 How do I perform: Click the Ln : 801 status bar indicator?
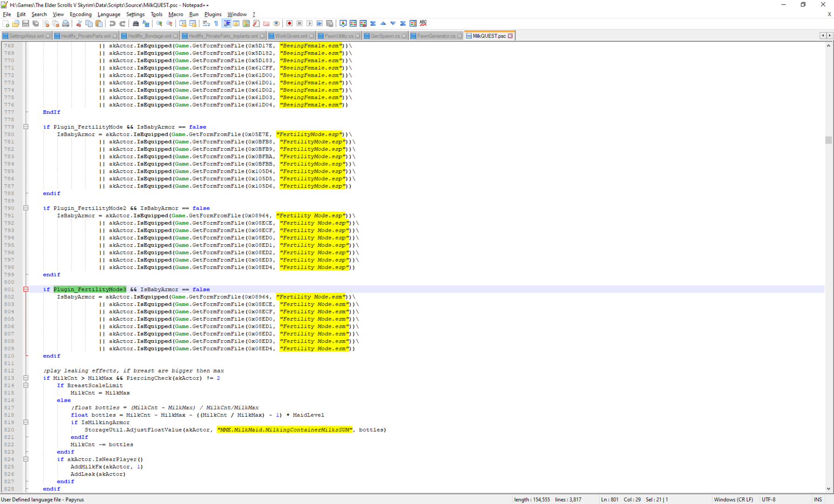610,499
